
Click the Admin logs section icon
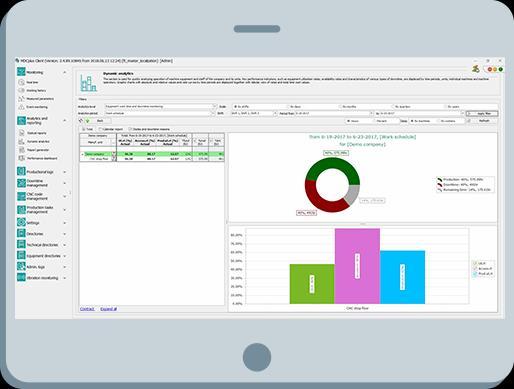coord(21,266)
